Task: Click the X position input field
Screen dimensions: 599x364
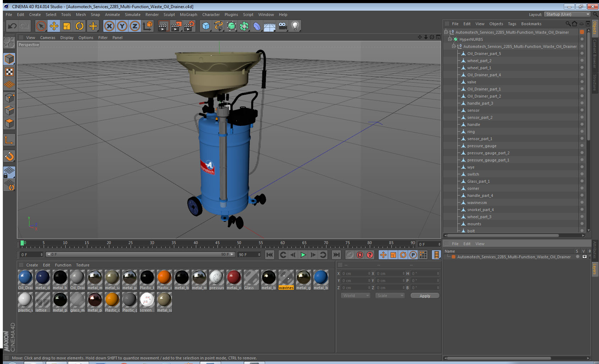Action: tap(356, 274)
